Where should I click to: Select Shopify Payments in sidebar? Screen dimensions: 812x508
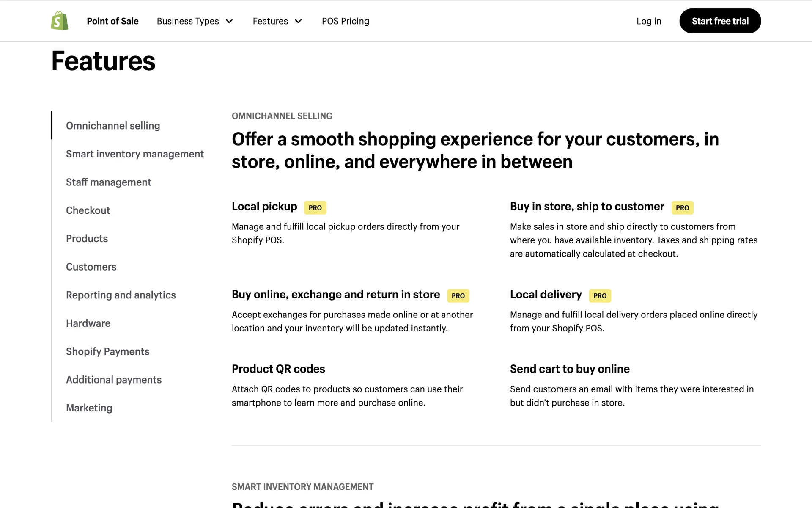pos(108,352)
